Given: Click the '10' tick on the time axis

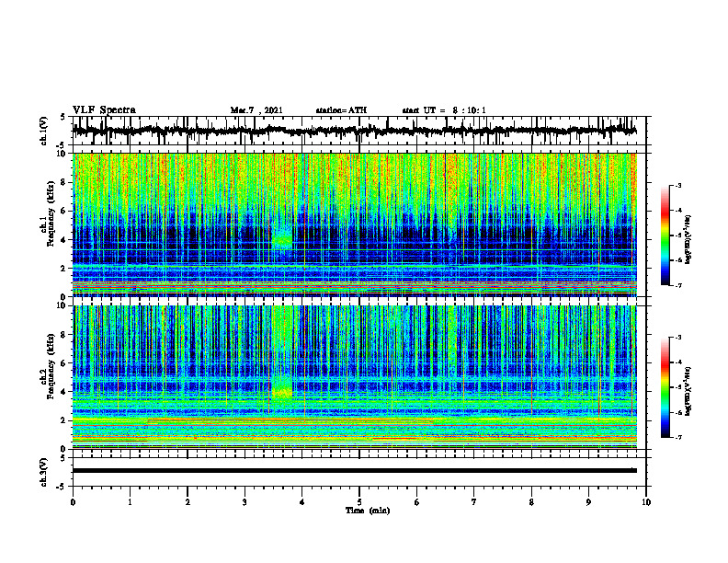Looking at the screenshot, I should (x=646, y=502).
